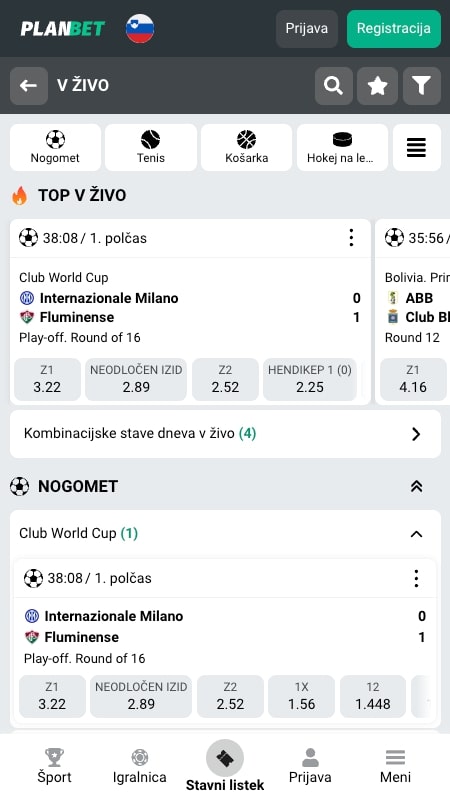Open favorites with the star icon
This screenshot has width=450, height=800.
(378, 86)
